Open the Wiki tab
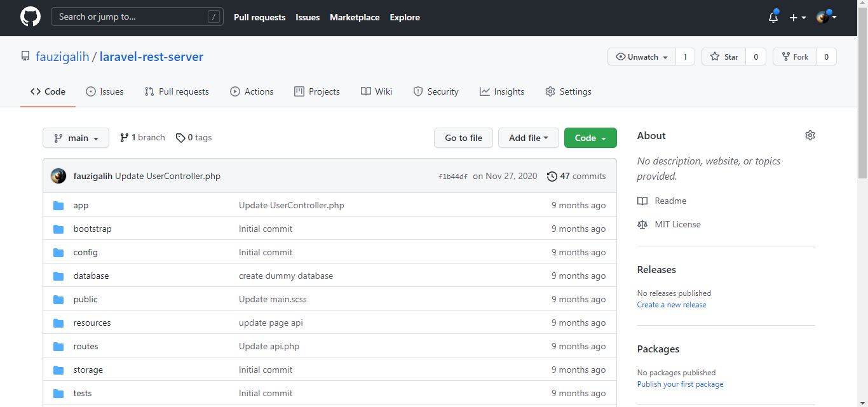 376,91
